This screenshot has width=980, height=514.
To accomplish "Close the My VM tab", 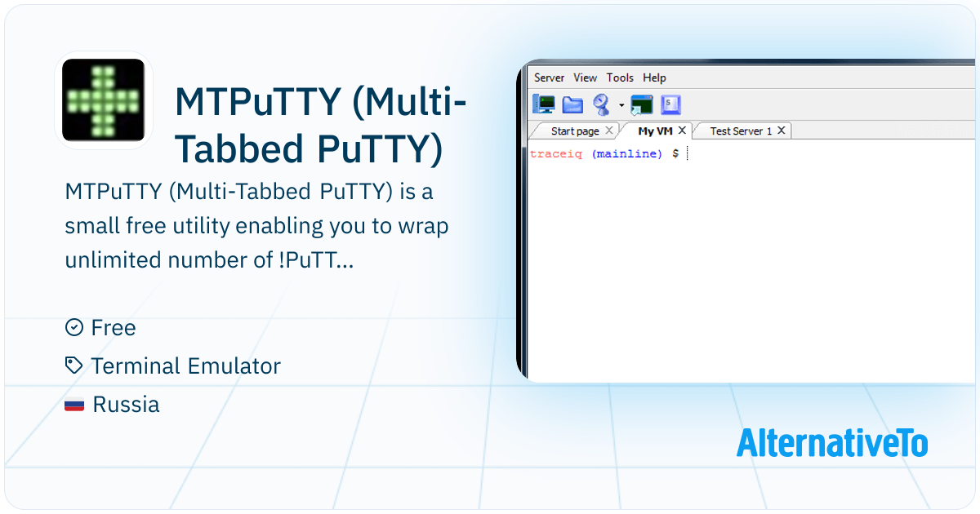I will tap(683, 131).
